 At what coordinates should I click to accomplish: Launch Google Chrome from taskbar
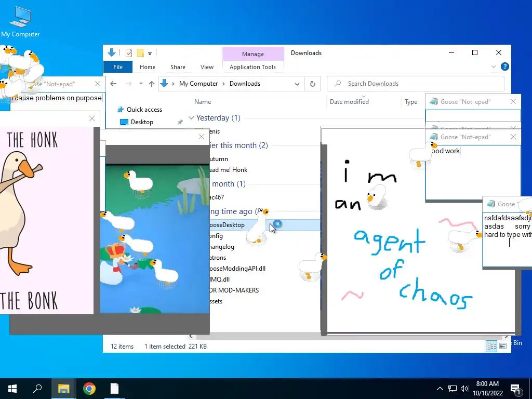[x=89, y=389]
